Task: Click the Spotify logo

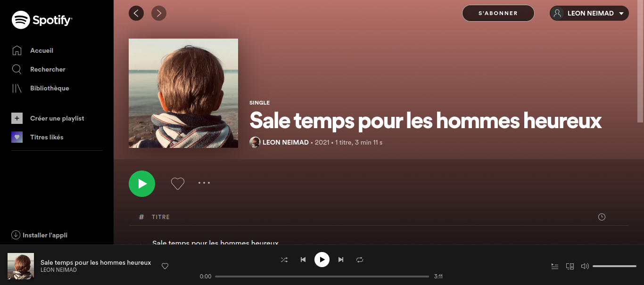Action: coord(42,20)
